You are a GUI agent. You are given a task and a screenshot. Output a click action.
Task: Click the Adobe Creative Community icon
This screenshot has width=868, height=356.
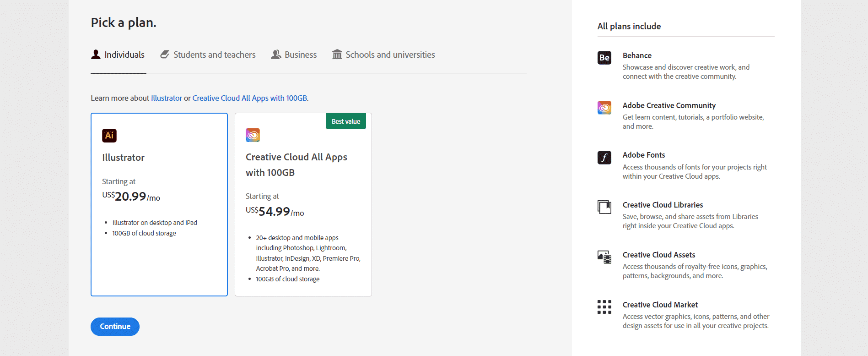click(x=604, y=108)
